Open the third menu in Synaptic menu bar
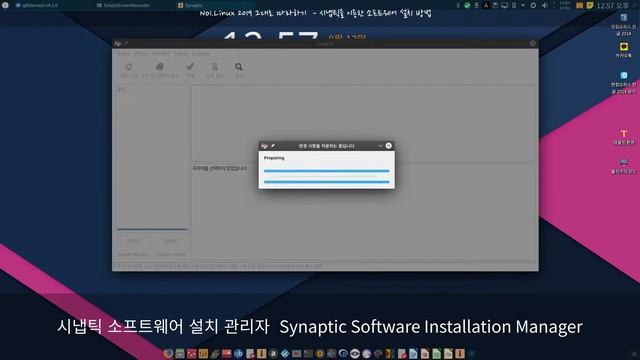 pyautogui.click(x=161, y=54)
